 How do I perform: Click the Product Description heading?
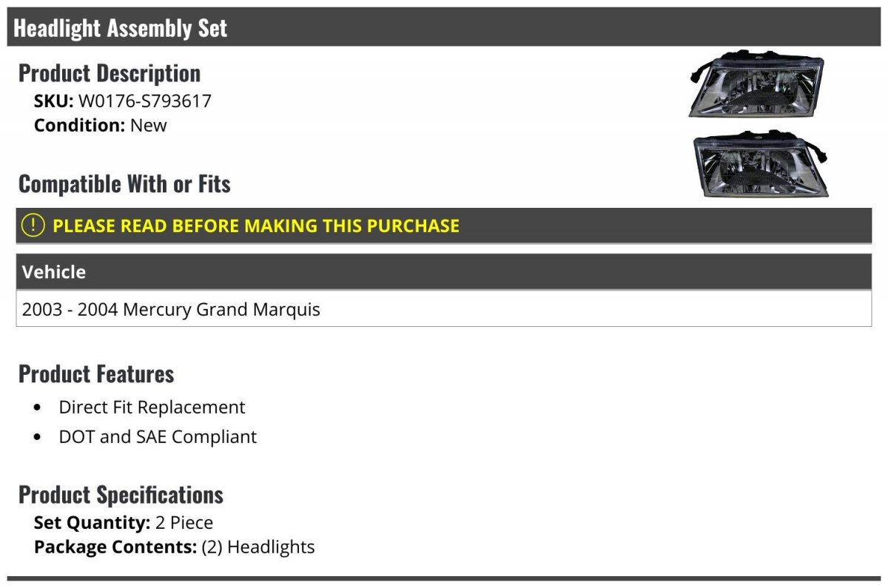110,72
